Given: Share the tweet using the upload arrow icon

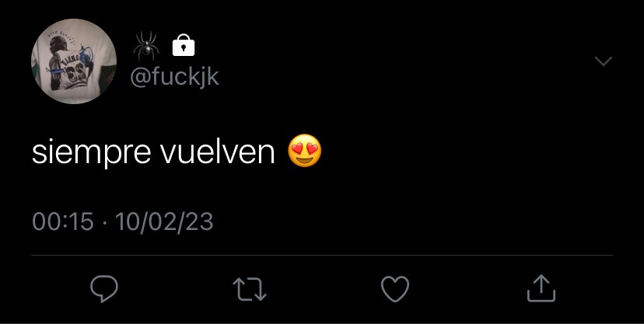Looking at the screenshot, I should pos(541,288).
